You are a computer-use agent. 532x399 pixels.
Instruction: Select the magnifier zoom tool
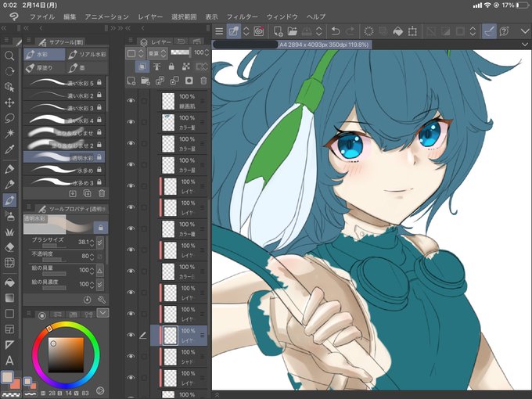tap(9, 56)
